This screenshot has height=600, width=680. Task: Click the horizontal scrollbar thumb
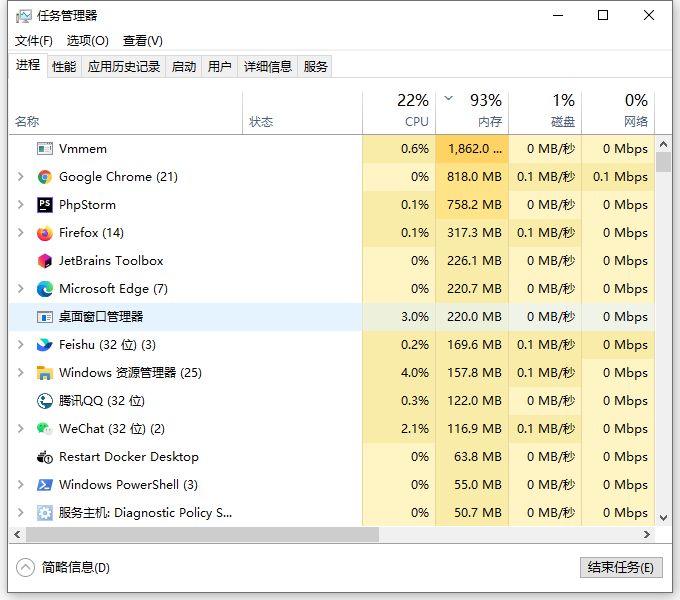(x=202, y=535)
